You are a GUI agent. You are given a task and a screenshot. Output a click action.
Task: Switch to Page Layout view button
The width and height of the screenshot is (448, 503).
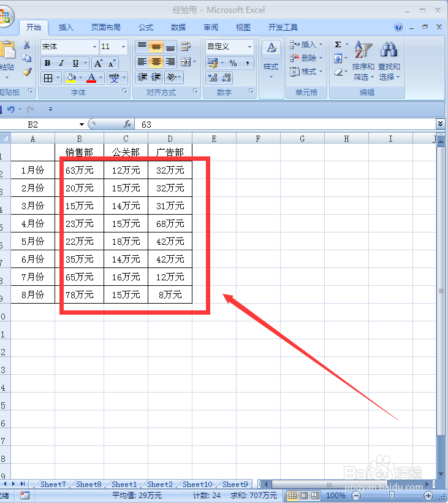click(303, 496)
